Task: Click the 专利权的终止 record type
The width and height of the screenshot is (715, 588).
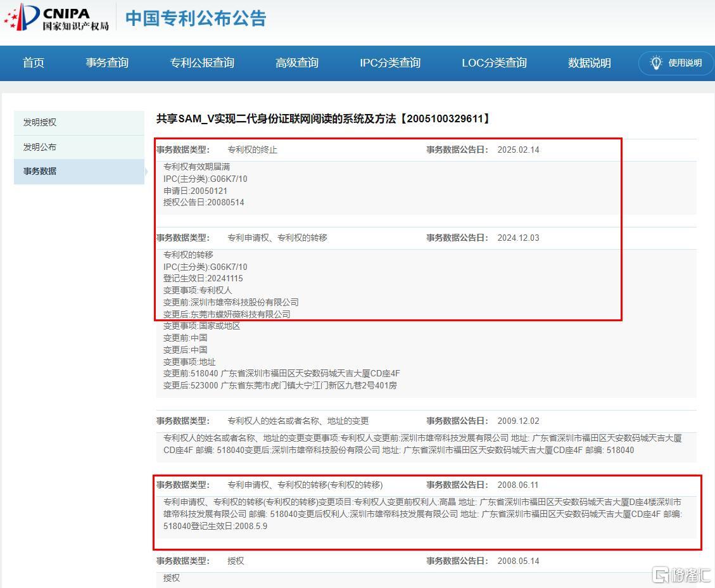Action: click(252, 150)
